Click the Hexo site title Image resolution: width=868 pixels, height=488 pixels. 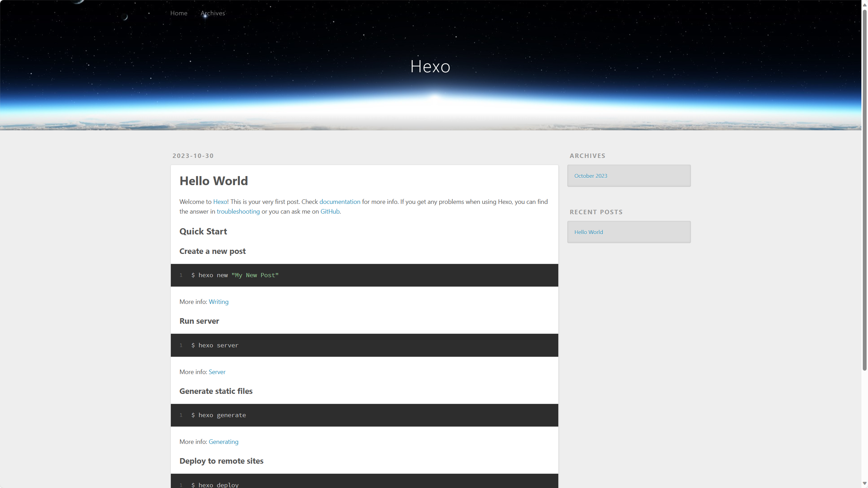point(430,66)
